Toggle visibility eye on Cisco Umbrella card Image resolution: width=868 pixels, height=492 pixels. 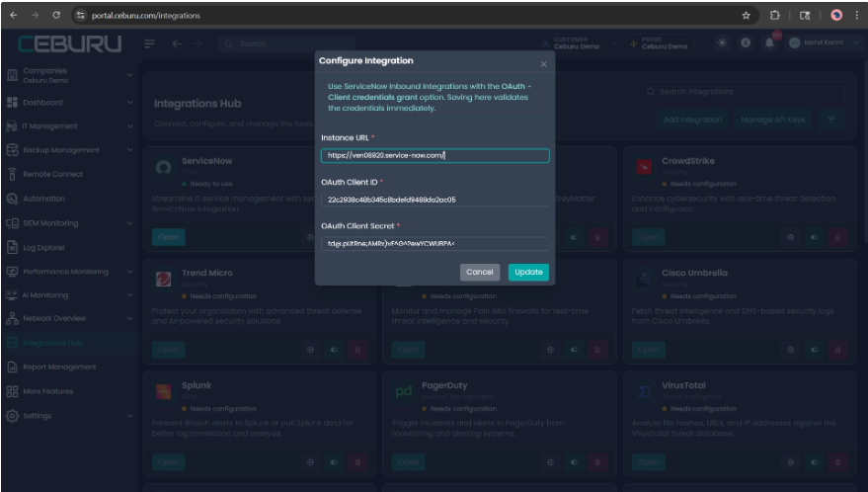click(x=815, y=350)
